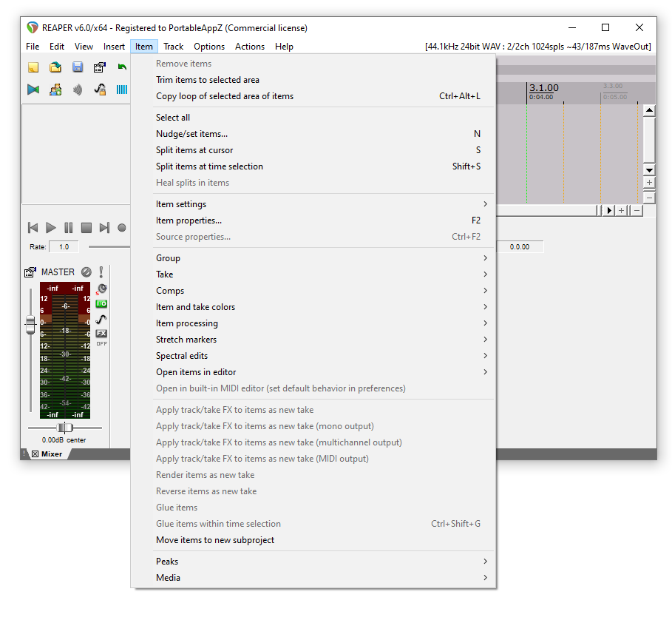Click the New project toolbar icon
Viewport: 672px width, 620px height.
[x=33, y=67]
